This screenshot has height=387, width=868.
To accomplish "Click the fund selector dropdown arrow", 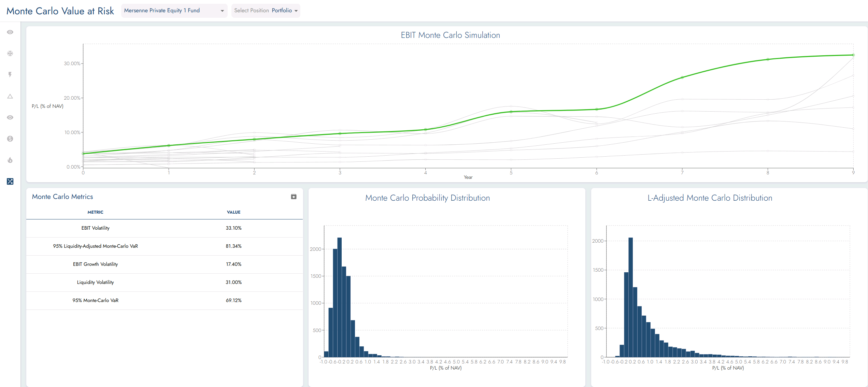I will pyautogui.click(x=222, y=11).
